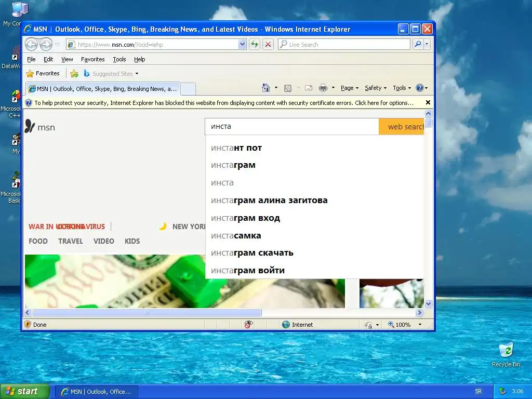The width and height of the screenshot is (532, 399).
Task: Click the TRAVEL navigation link
Action: pyautogui.click(x=71, y=241)
